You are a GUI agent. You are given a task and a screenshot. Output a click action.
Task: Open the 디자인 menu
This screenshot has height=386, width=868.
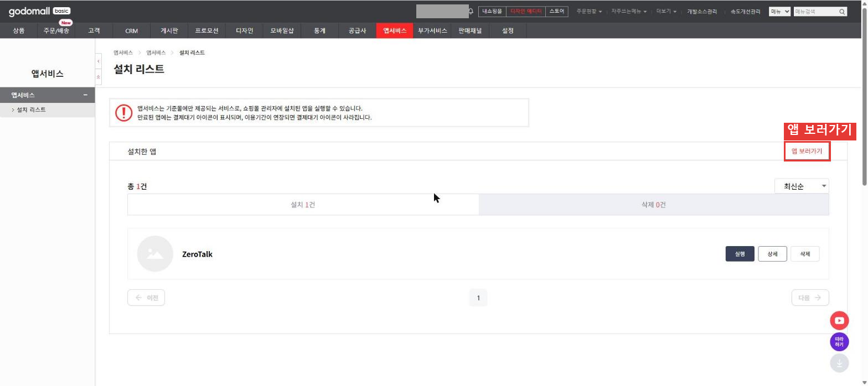tap(245, 31)
